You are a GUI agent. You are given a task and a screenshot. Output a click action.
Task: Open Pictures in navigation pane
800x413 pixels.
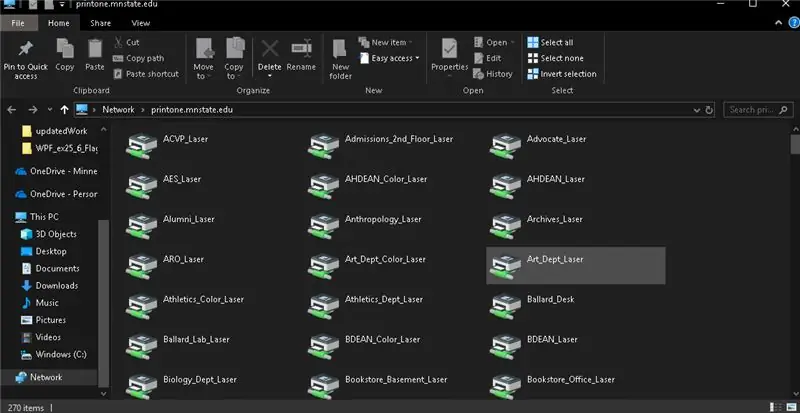click(43, 320)
